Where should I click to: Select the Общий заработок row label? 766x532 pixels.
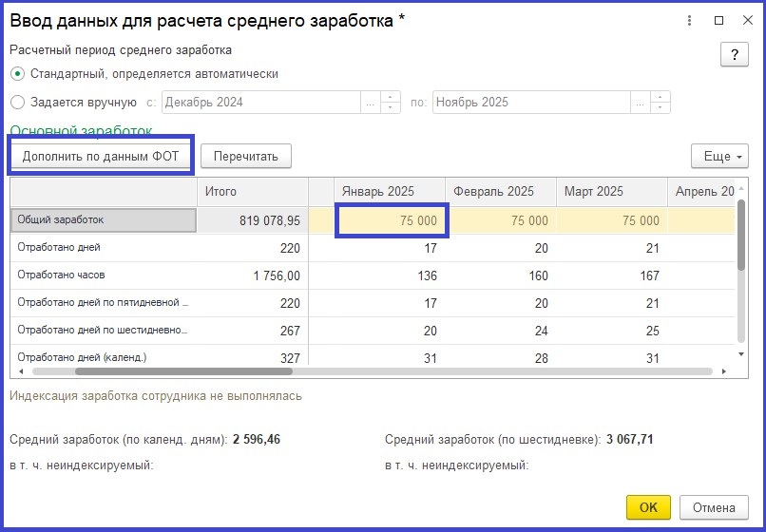point(103,220)
